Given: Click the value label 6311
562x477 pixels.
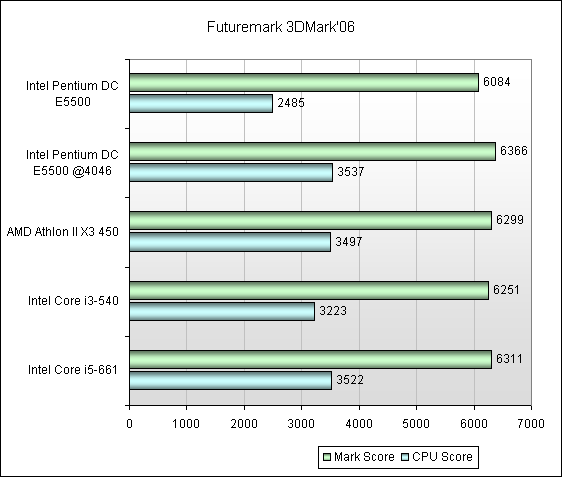Looking at the screenshot, I should pyautogui.click(x=509, y=358).
